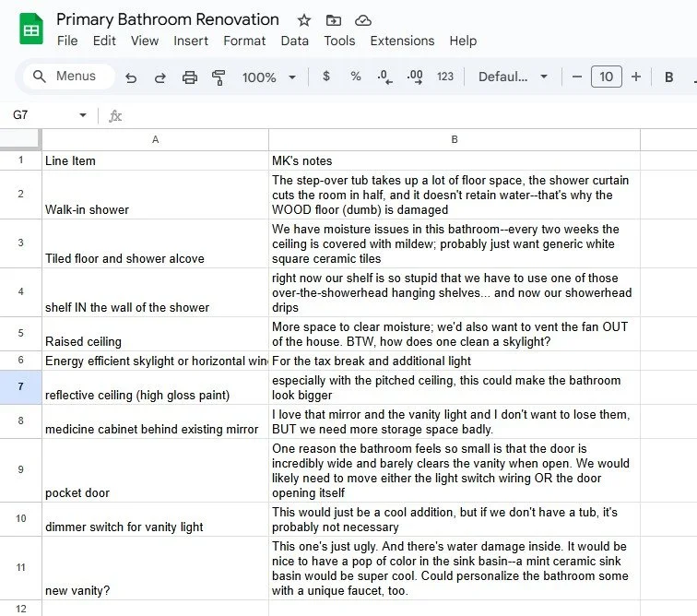The width and height of the screenshot is (697, 616).
Task: Open the Insert menu
Action: coord(191,41)
